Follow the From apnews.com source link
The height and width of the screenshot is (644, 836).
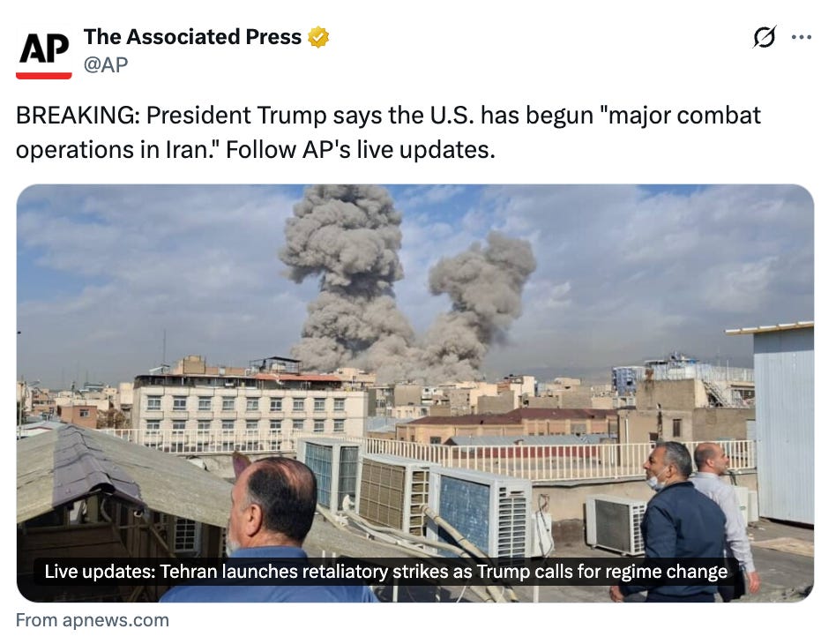coord(93,620)
